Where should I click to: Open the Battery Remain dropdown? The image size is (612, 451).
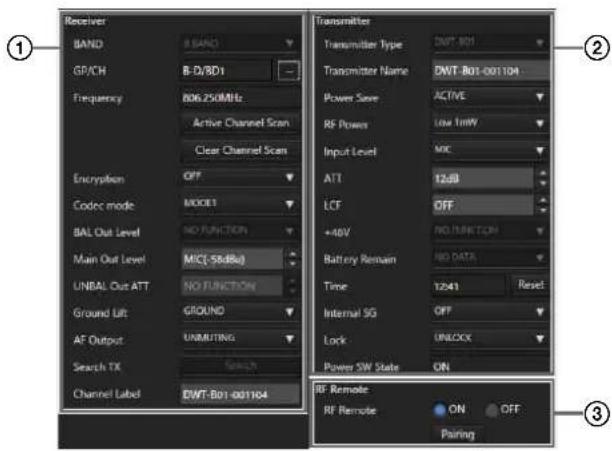[x=490, y=257]
